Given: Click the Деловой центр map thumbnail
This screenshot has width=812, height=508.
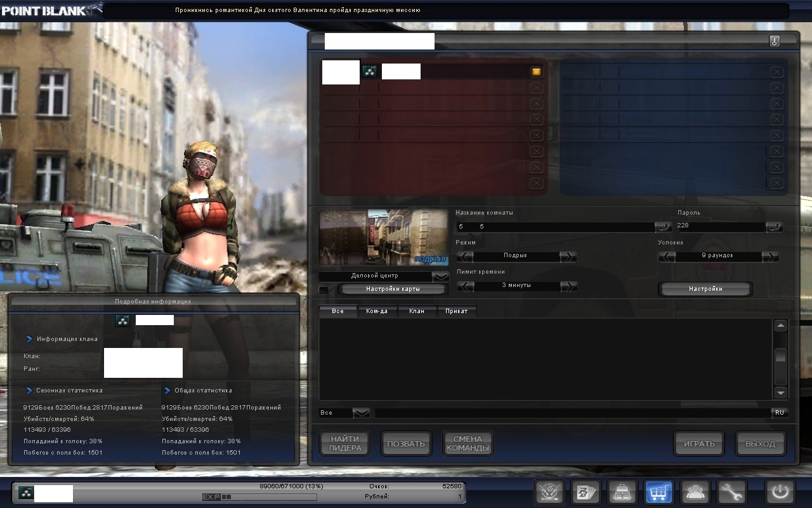Looking at the screenshot, I should (x=383, y=237).
